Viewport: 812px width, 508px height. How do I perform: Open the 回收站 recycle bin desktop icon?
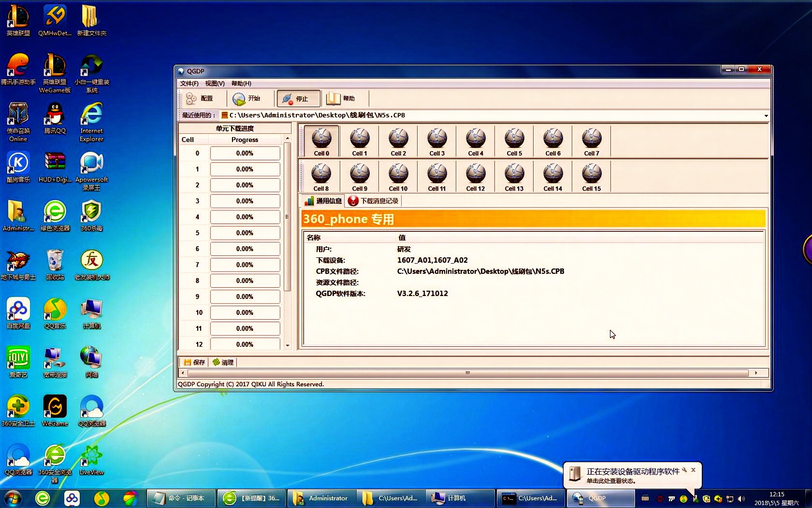[55, 265]
